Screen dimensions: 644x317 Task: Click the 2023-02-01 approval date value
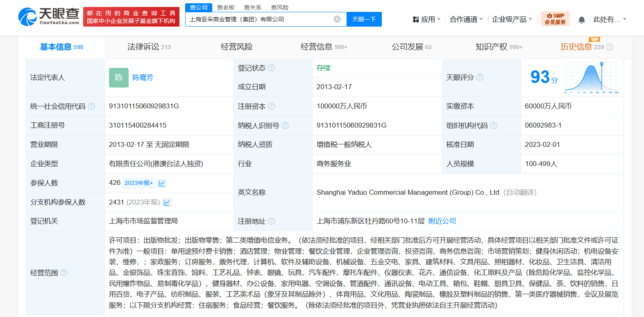coord(542,145)
